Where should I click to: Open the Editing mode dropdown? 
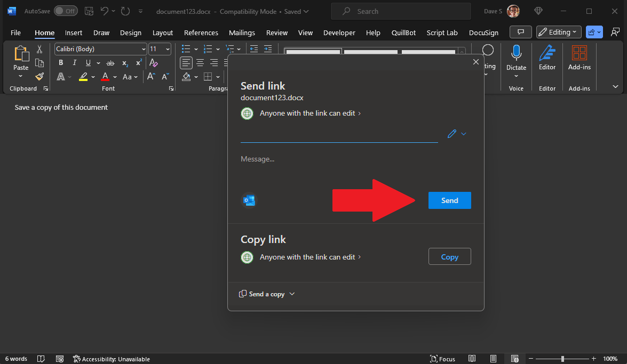pyautogui.click(x=558, y=32)
